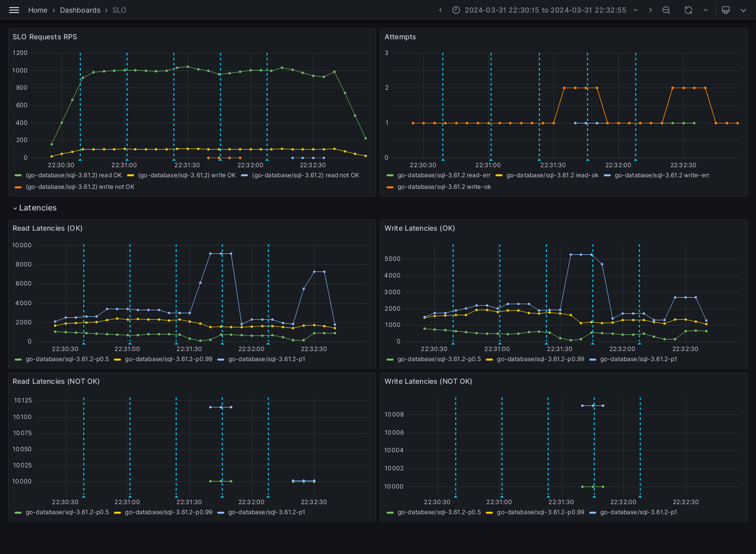Viewport: 756px width, 554px height.
Task: Shift time range forward with right arrow
Action: [x=650, y=10]
